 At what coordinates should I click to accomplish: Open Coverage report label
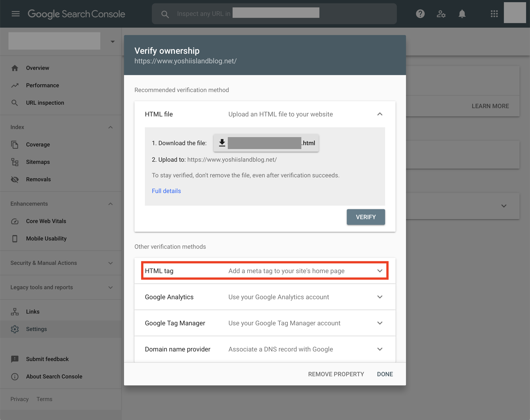coord(38,144)
